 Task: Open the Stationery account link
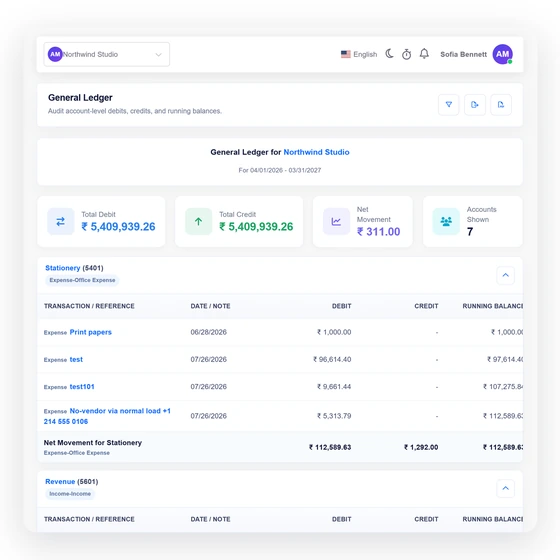pyautogui.click(x=62, y=268)
